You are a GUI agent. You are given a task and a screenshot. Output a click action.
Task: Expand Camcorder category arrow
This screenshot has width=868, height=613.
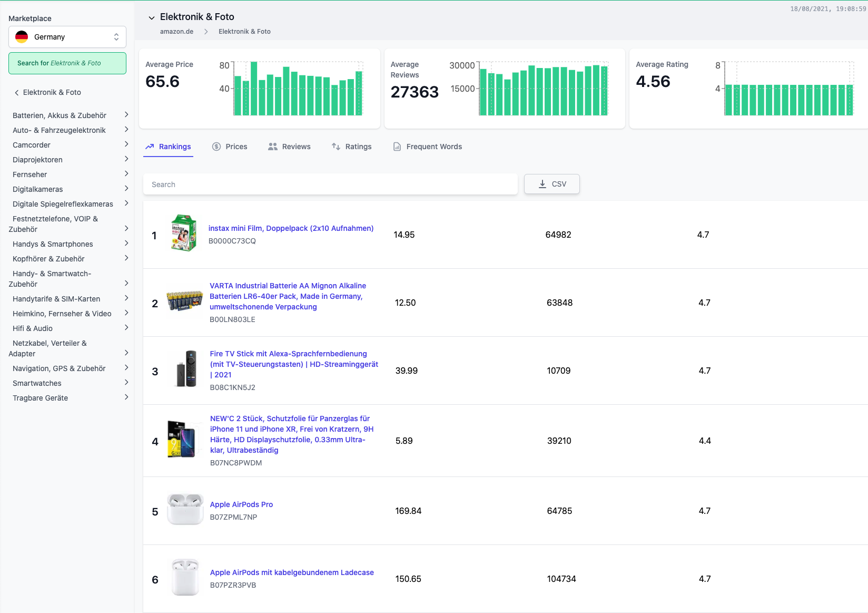[126, 144]
